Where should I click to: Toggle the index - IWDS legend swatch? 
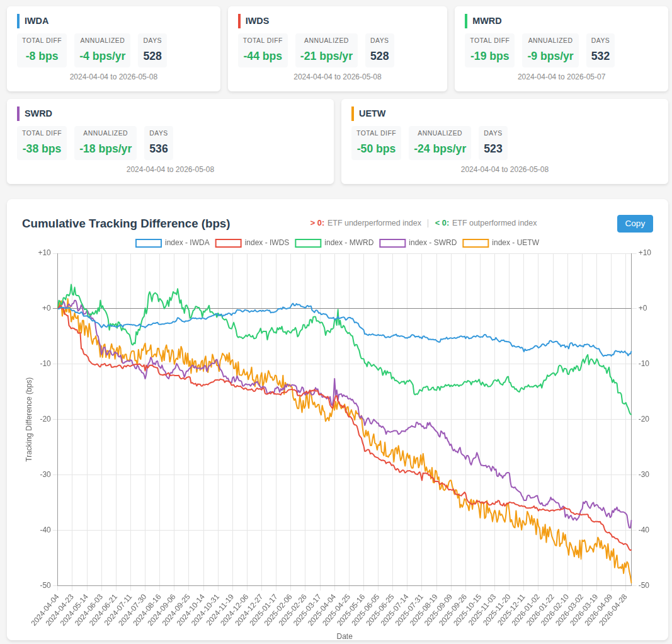[228, 243]
